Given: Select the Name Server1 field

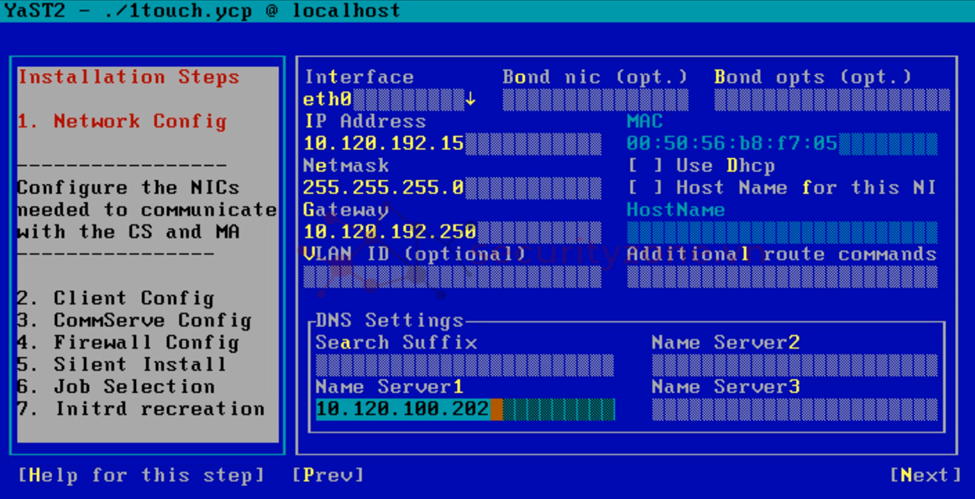Looking at the screenshot, I should click(464, 409).
